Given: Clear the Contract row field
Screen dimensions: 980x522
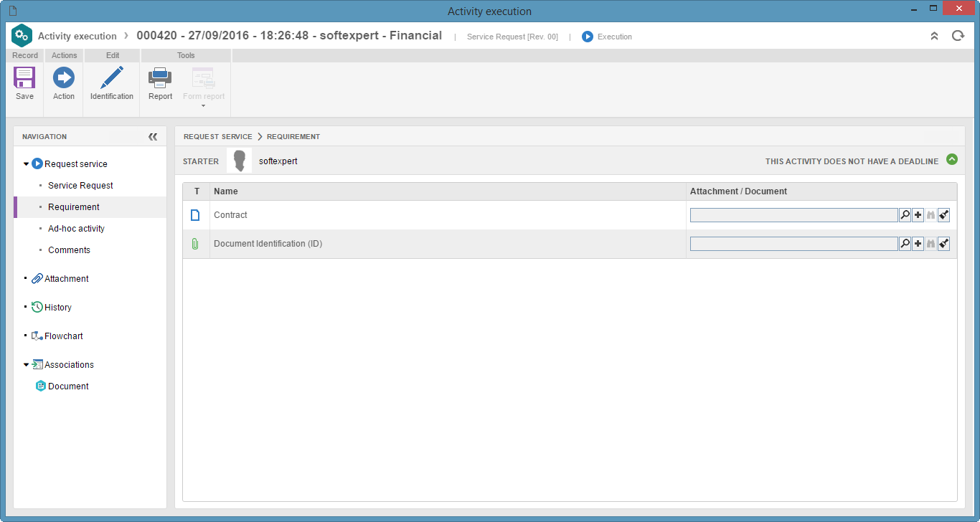Looking at the screenshot, I should pyautogui.click(x=944, y=215).
